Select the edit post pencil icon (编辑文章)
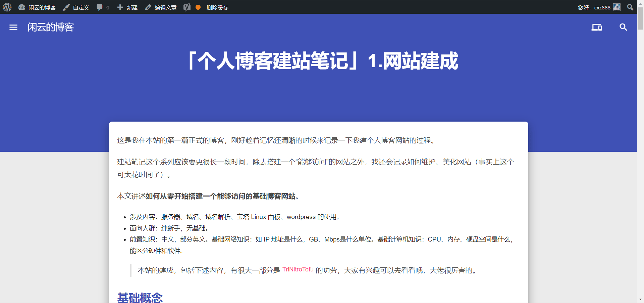This screenshot has height=303, width=644. [148, 7]
